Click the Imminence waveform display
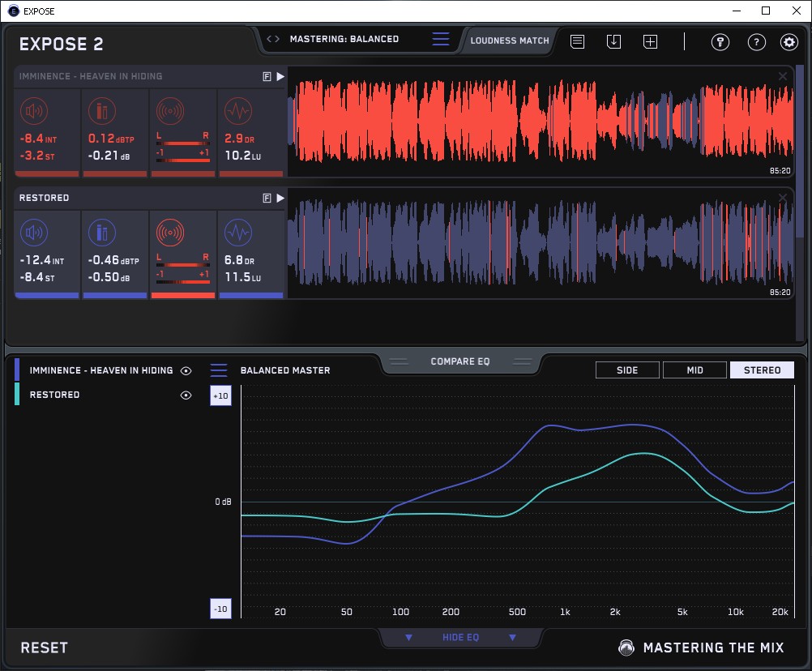The width and height of the screenshot is (812, 671). pos(541,122)
